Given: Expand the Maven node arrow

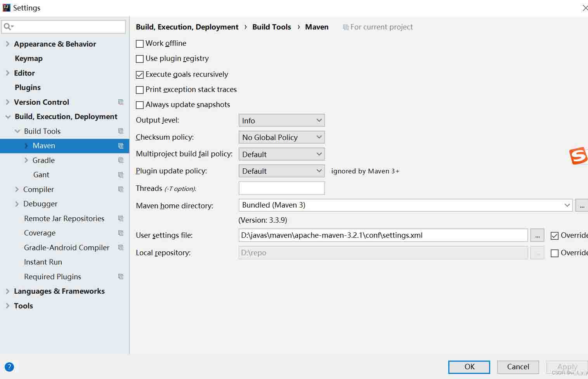Looking at the screenshot, I should [26, 145].
